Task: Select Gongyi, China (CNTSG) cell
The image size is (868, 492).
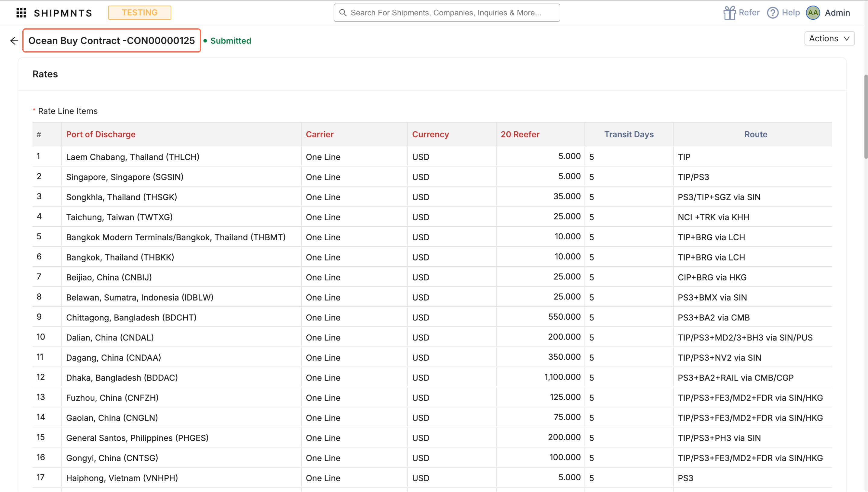Action: (181, 458)
